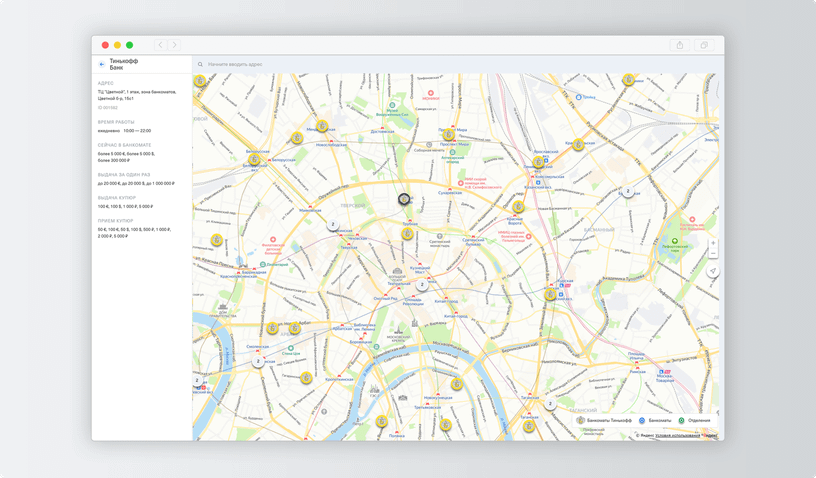Select ATM marker at Проспект Мира
Screen dimensions: 816x478
click(449, 135)
